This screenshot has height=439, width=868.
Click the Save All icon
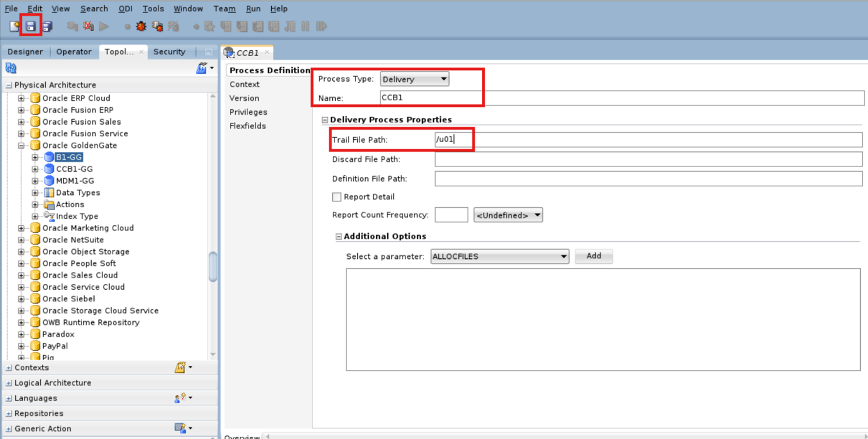49,25
